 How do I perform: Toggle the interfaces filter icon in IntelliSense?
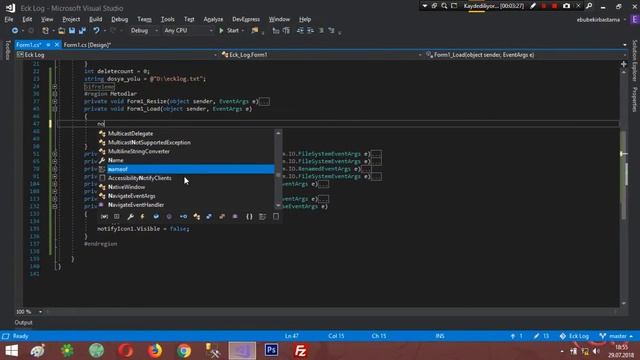point(184,217)
